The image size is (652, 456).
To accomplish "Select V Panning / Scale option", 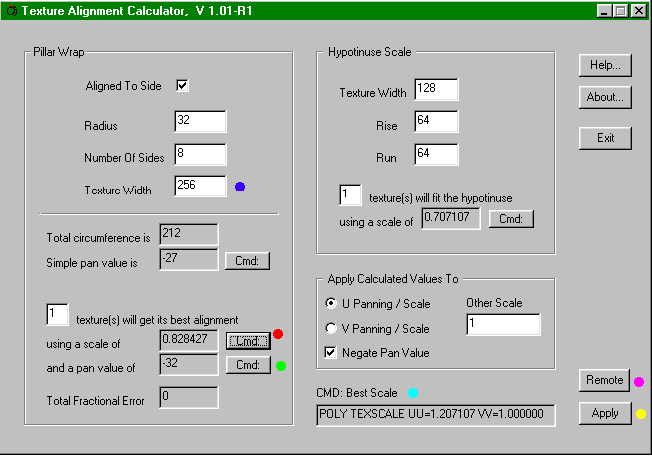I will point(332,328).
